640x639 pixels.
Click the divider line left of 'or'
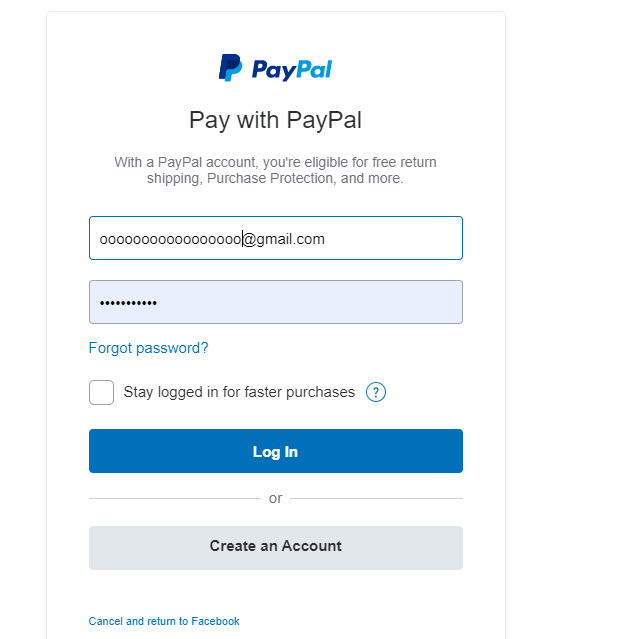[175, 498]
